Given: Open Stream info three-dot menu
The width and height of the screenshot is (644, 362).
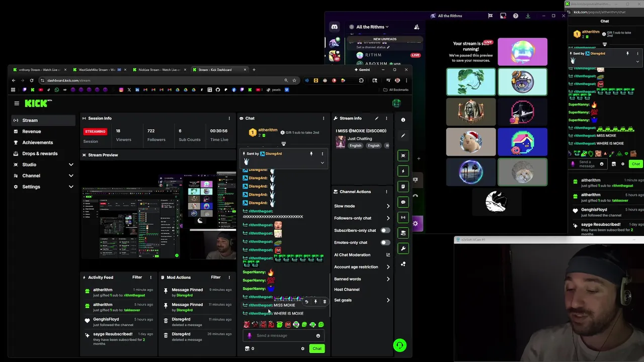Looking at the screenshot, I should [x=386, y=118].
